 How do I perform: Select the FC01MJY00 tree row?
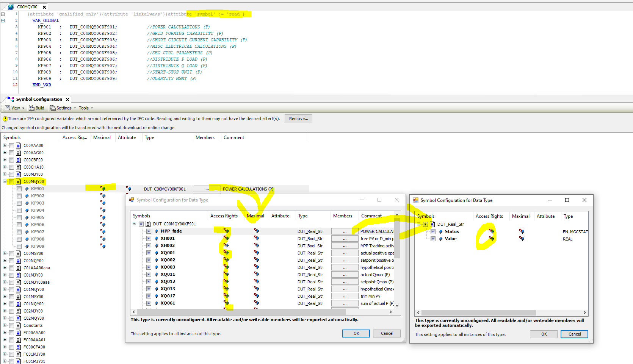(x=34, y=354)
